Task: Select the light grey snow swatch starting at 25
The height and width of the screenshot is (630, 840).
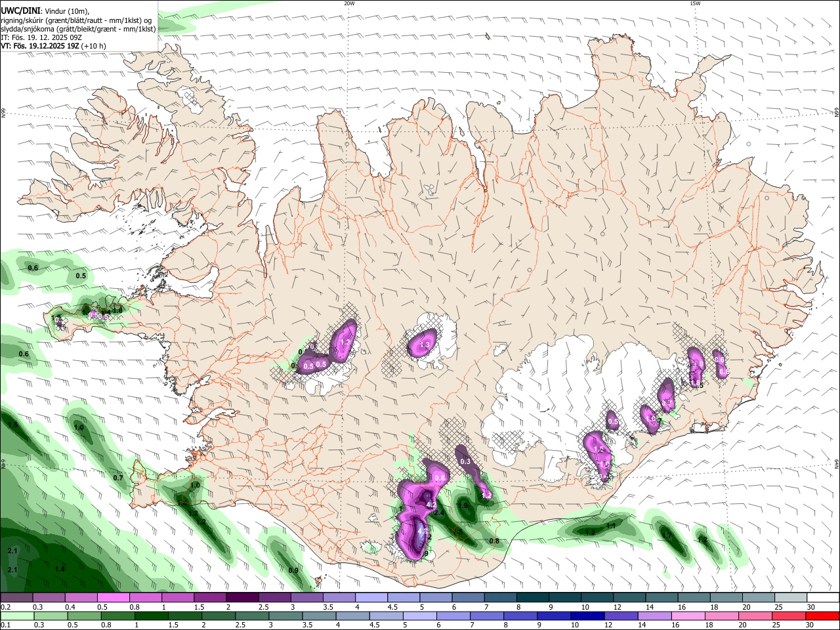Action: tap(791, 598)
